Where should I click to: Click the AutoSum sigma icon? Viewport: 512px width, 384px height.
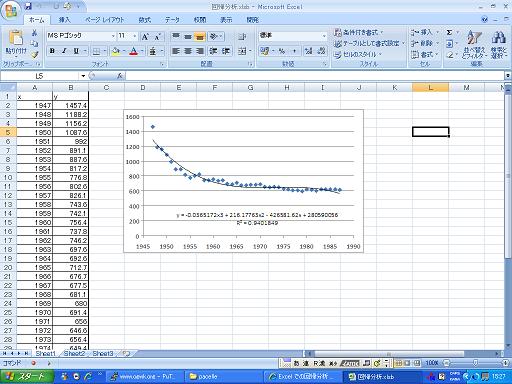449,32
